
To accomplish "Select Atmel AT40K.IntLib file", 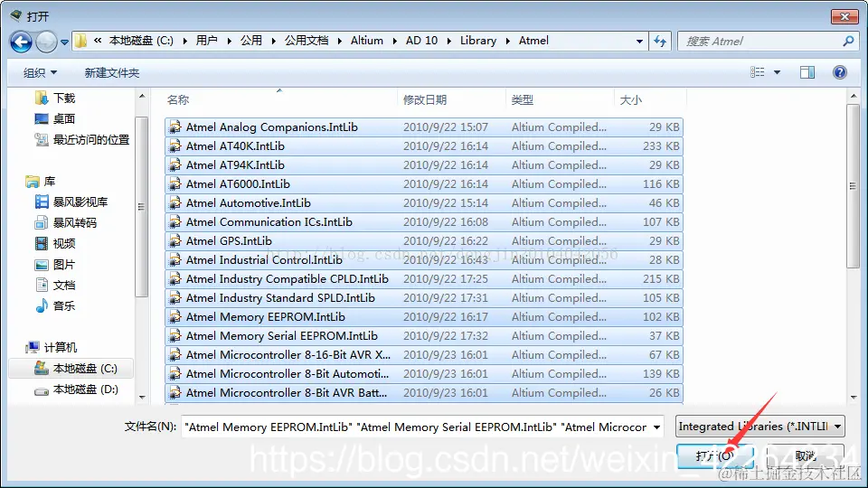I will click(x=423, y=146).
